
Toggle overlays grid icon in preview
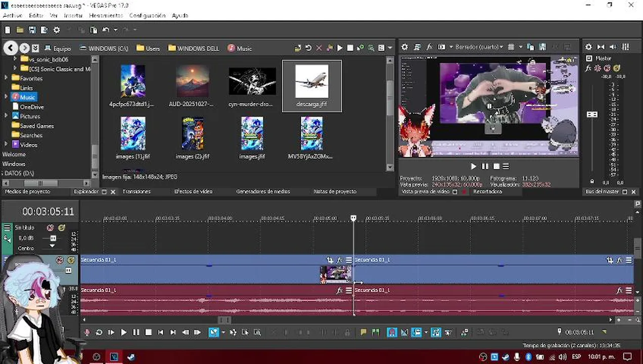511,47
